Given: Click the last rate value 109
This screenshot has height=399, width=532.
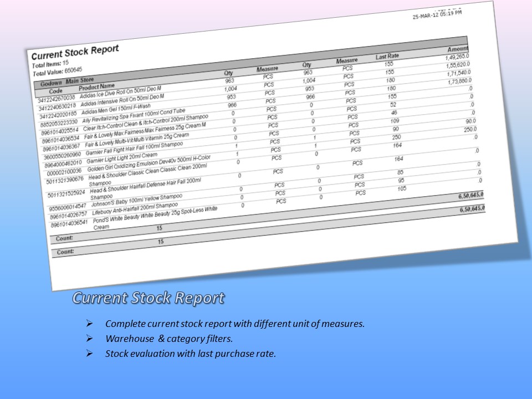Looking at the screenshot, I should pos(395,121).
